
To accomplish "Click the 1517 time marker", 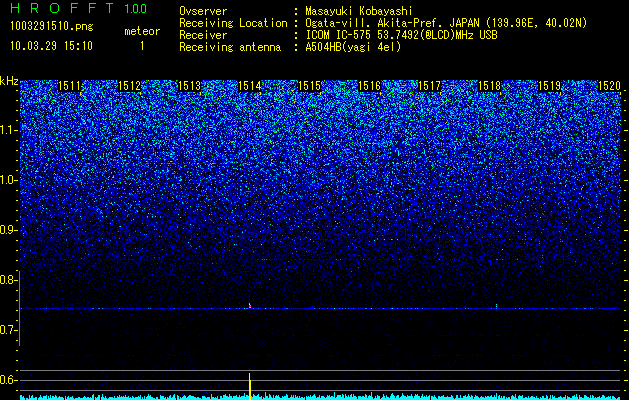I will [x=429, y=86].
